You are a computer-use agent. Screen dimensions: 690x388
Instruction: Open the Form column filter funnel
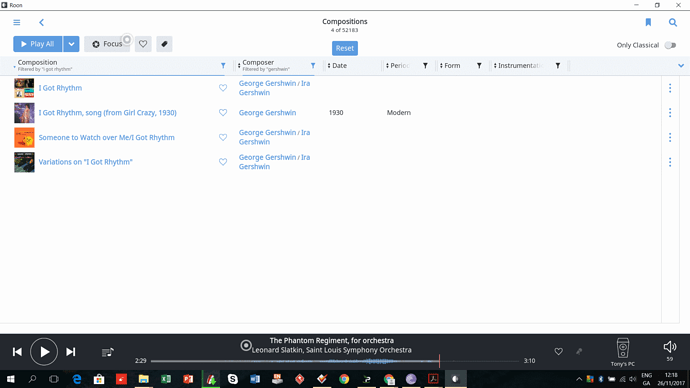tap(479, 66)
